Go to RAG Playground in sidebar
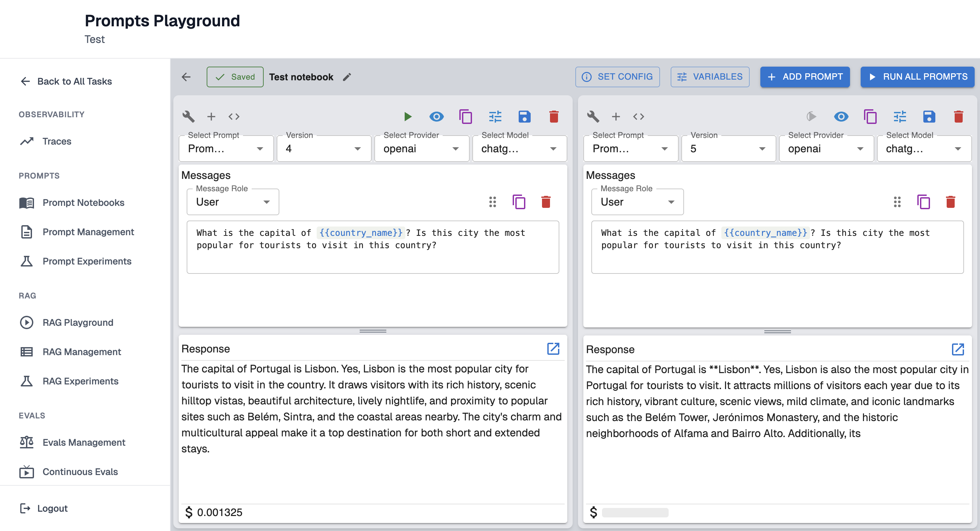980x531 pixels. [x=78, y=322]
